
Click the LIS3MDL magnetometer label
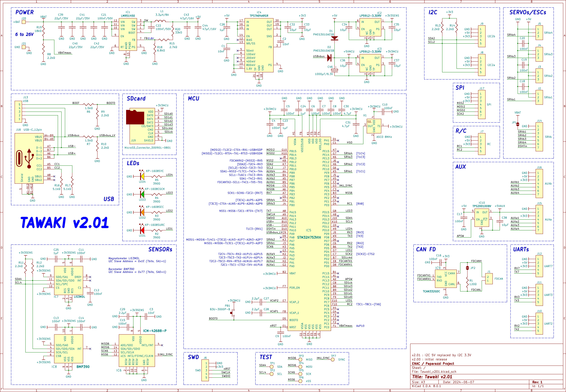coord(79,297)
